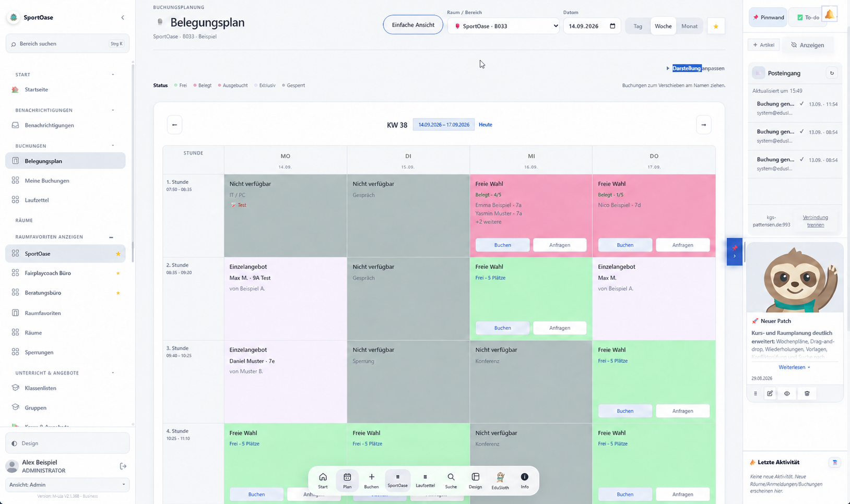Edit the Neuer Patch article pencil icon

(770, 393)
